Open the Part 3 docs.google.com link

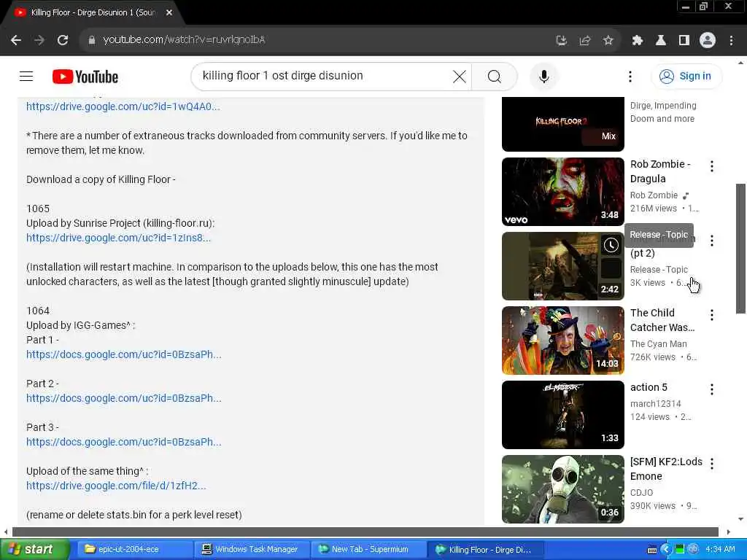[x=124, y=443]
